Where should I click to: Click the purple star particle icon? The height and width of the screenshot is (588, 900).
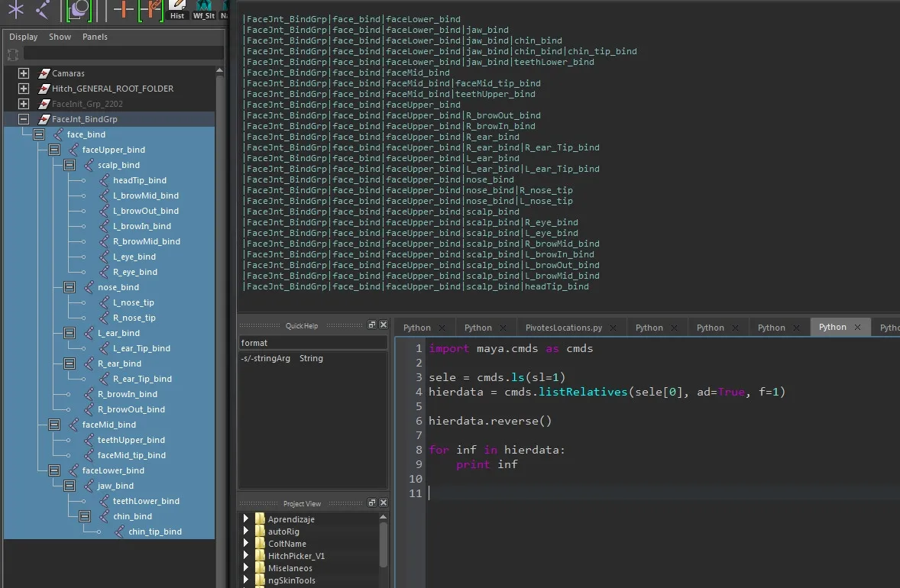tap(16, 9)
